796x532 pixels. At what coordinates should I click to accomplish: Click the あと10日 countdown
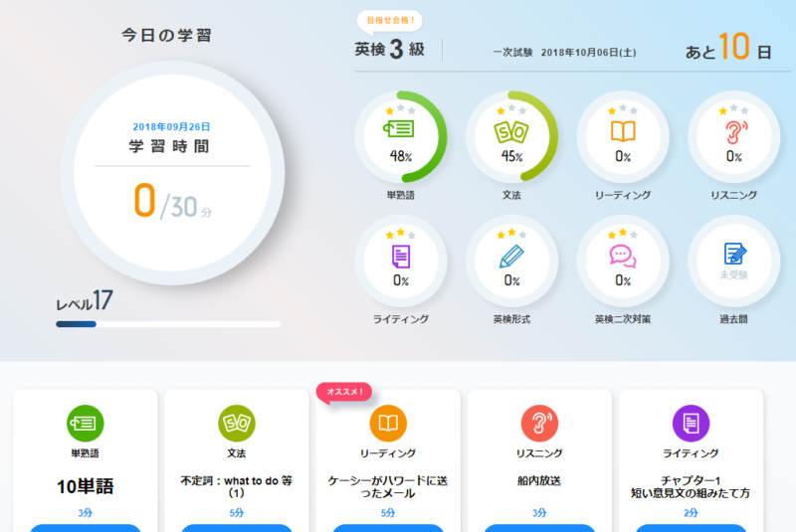[728, 47]
